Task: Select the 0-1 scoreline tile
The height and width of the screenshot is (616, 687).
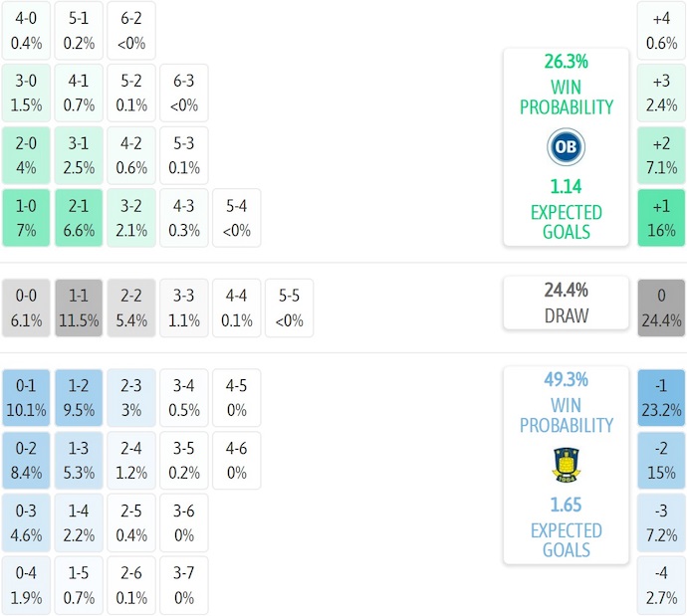Action: (27, 397)
